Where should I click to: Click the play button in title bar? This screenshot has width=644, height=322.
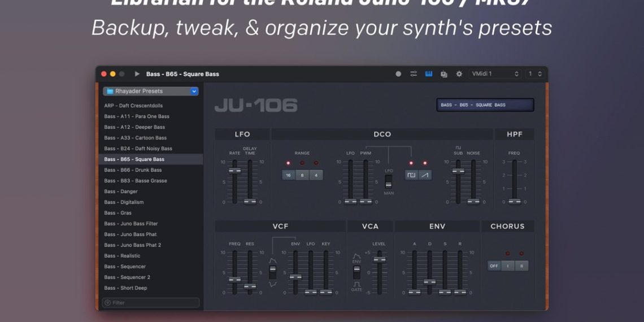tap(137, 74)
